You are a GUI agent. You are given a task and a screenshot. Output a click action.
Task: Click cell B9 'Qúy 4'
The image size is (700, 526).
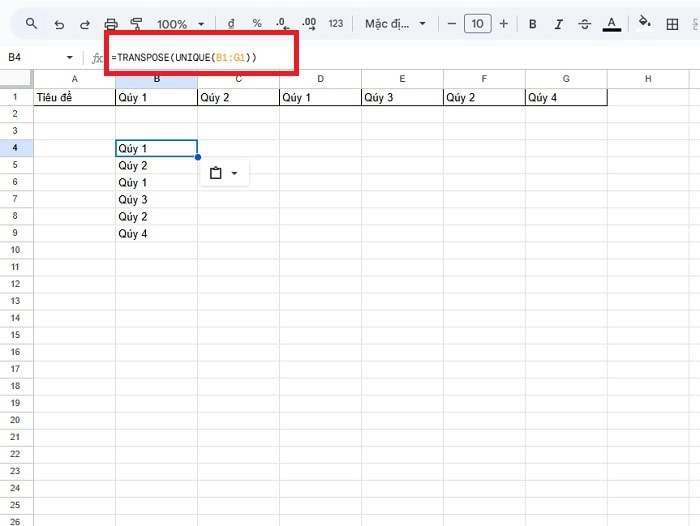click(x=156, y=234)
